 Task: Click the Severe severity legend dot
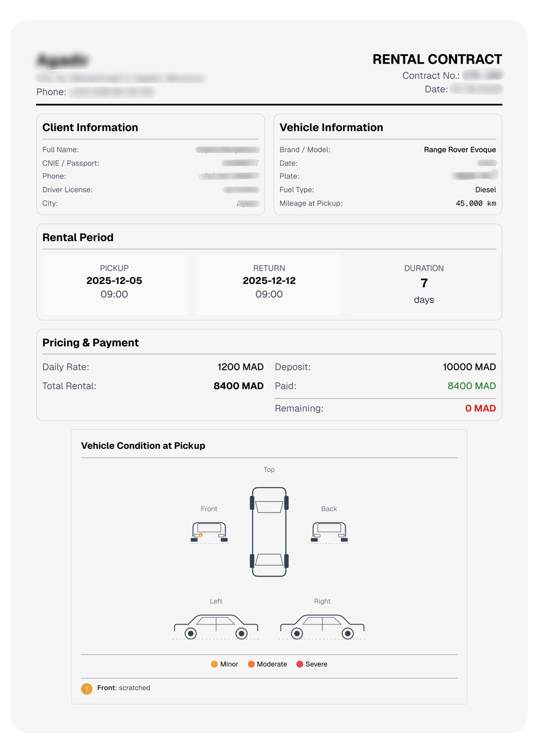300,664
